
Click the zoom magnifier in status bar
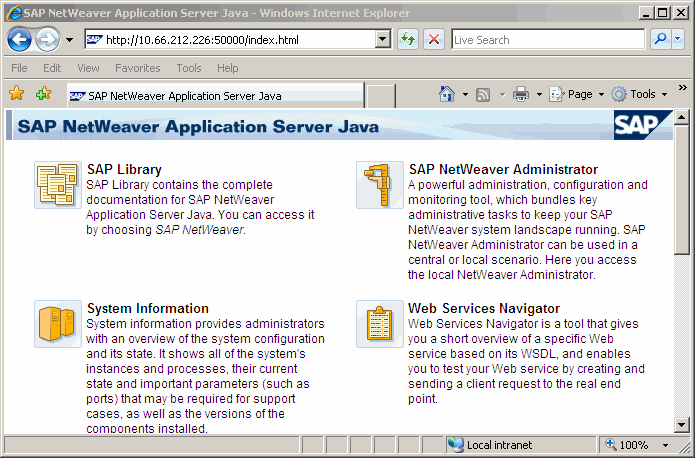click(x=611, y=444)
